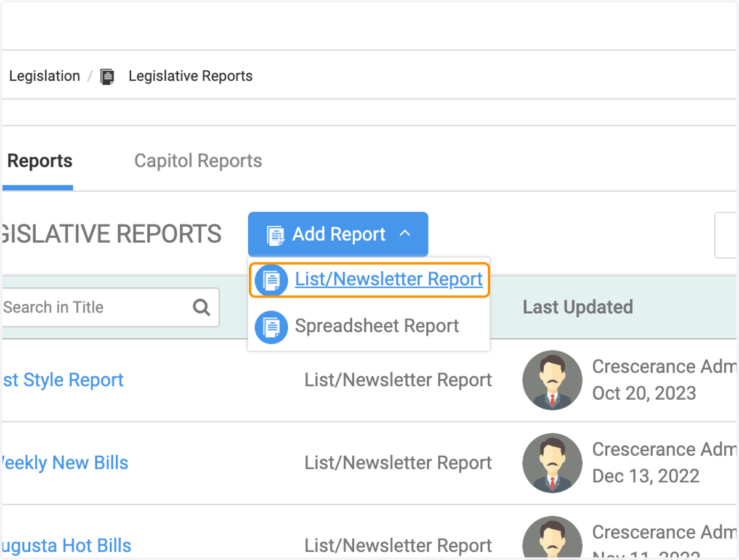Sort by the Last Updated column header
Screen dimensions: 739x560
click(578, 307)
